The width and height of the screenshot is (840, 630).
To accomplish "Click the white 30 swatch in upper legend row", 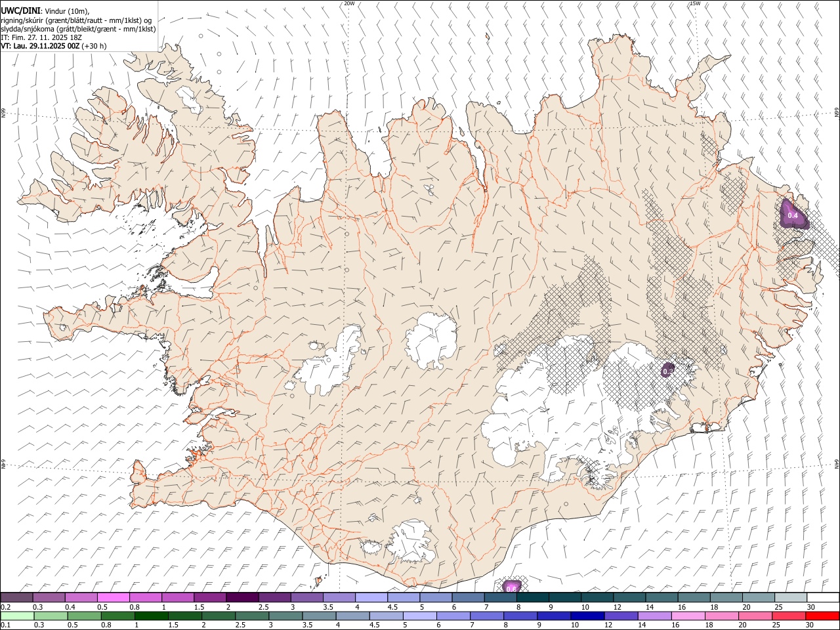I will [x=824, y=597].
